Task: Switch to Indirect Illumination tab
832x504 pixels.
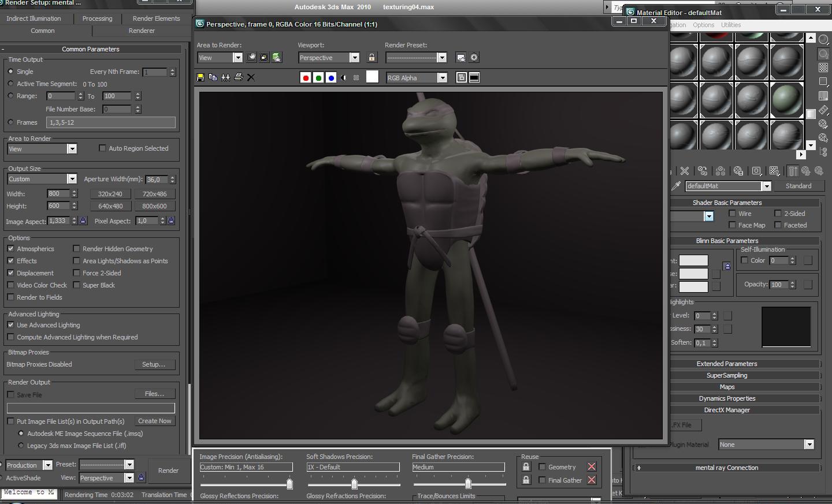Action: pos(34,18)
